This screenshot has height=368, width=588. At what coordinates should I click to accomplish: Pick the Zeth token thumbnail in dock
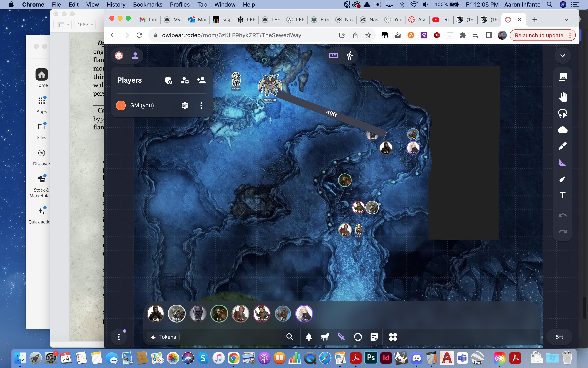coord(156,313)
